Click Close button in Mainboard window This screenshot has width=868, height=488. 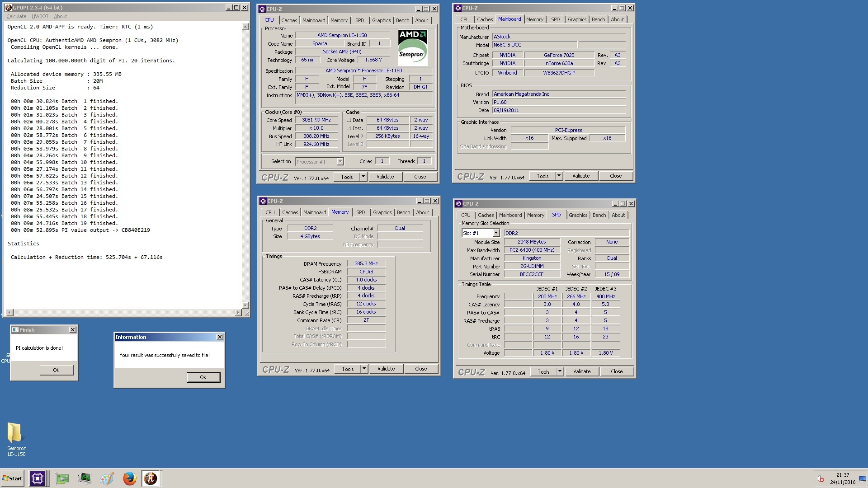616,176
